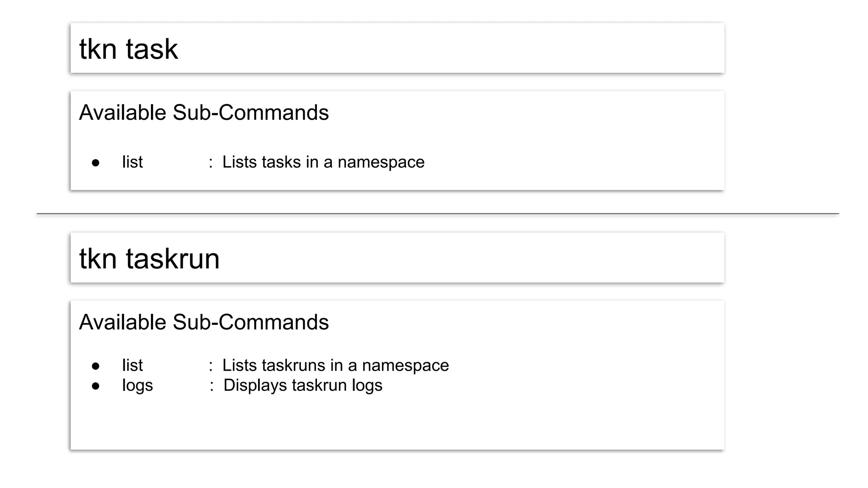Click the 'tkn task' title text
Viewport: 868px width, 488px height.
(128, 49)
